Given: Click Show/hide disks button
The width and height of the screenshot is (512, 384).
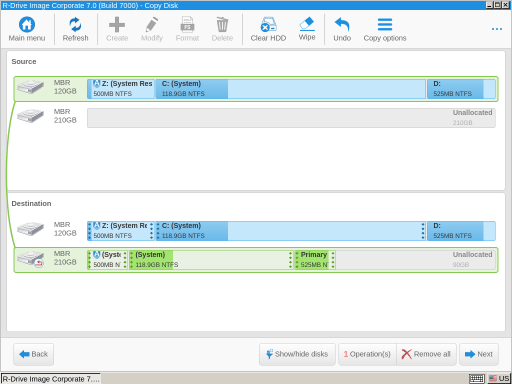Looking at the screenshot, I should pos(297,354).
